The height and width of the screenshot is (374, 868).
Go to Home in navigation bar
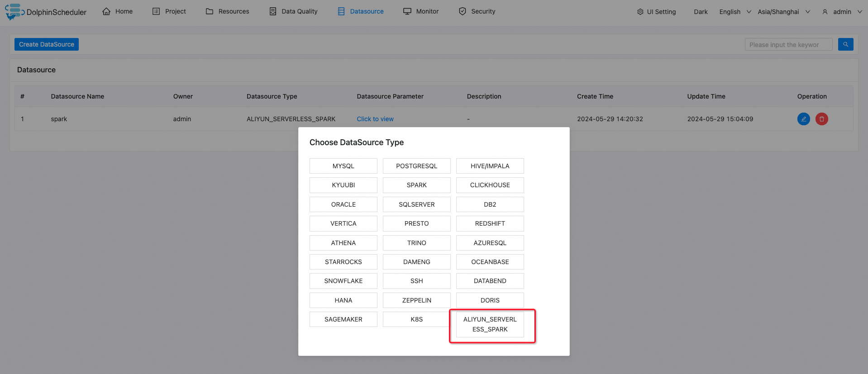coord(118,11)
